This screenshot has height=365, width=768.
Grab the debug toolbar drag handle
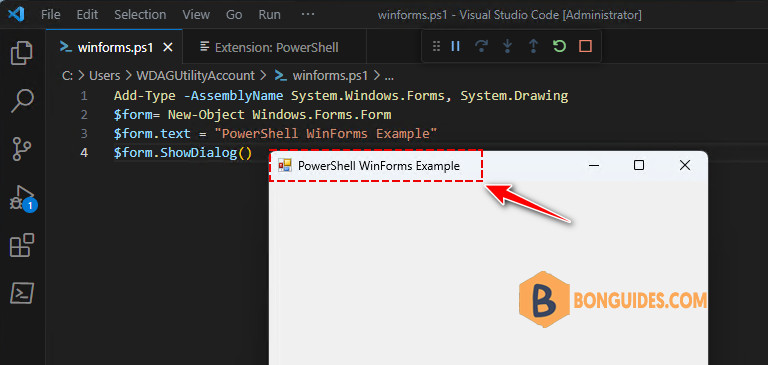click(x=436, y=47)
